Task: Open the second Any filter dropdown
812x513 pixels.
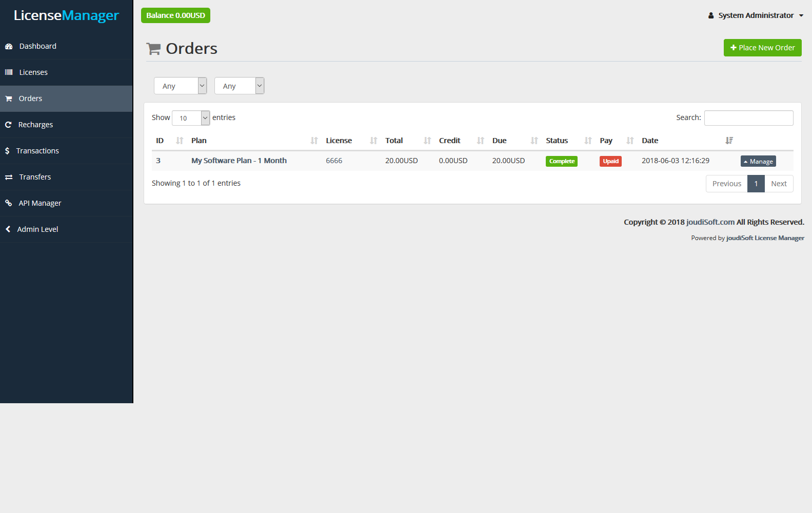Action: pyautogui.click(x=239, y=86)
